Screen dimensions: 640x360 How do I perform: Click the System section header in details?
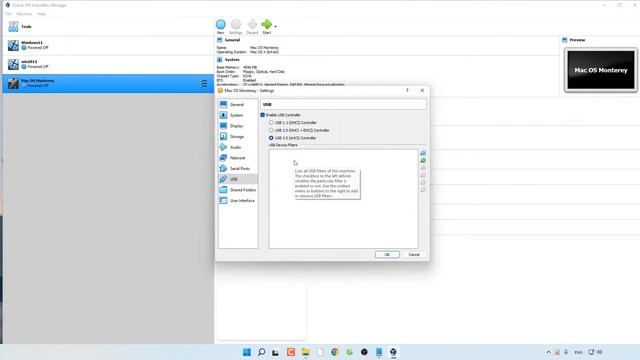[232, 60]
